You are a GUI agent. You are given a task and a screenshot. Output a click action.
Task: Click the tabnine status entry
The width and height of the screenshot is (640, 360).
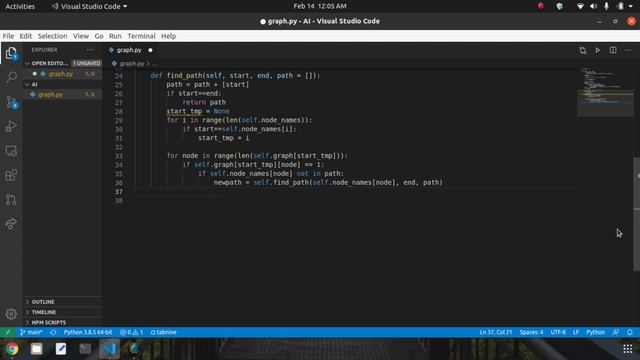[x=163, y=332]
